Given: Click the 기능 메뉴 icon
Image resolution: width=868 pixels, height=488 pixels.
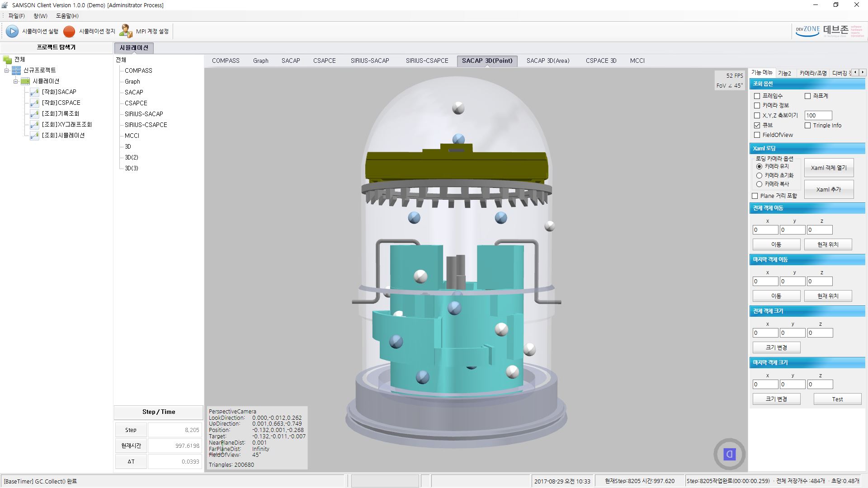Looking at the screenshot, I should click(762, 73).
